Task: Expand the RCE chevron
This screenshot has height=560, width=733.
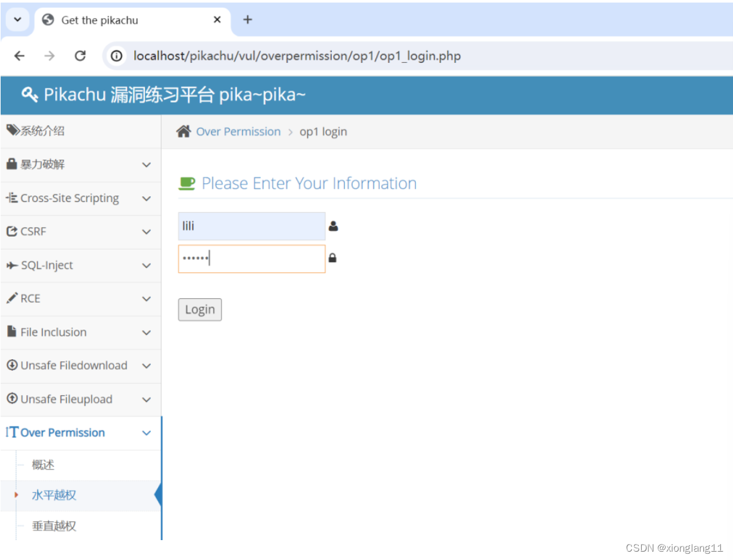Action: click(146, 299)
